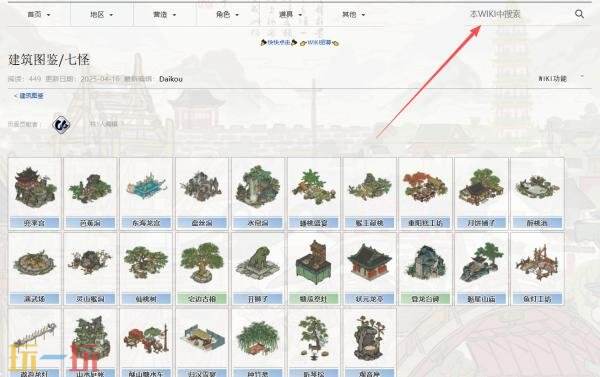
Task: Open the 芭蕉洞 building card
Action: [x=91, y=194]
